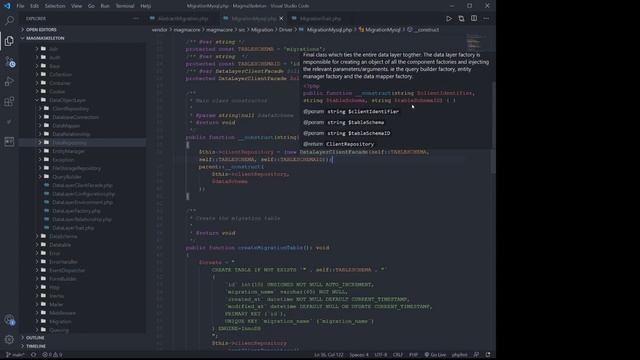Expand the OPEN EDITORS section
640x360 pixels.
click(x=41, y=30)
